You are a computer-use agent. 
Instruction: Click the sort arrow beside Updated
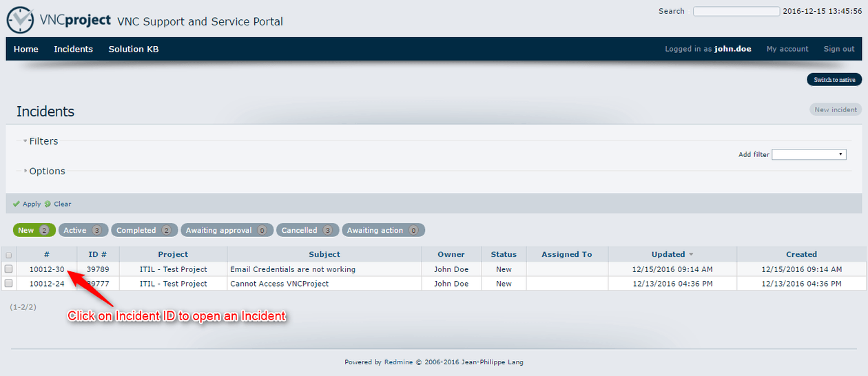(x=691, y=255)
